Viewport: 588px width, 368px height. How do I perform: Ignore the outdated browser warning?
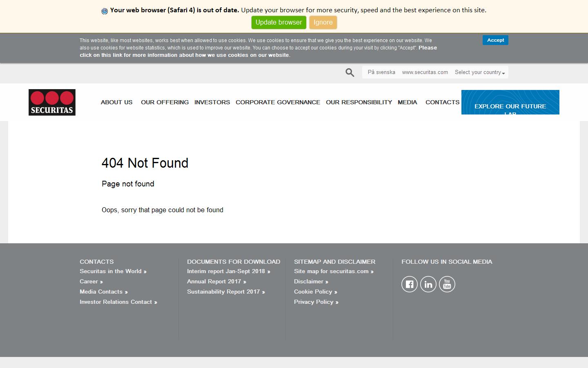pos(323,22)
